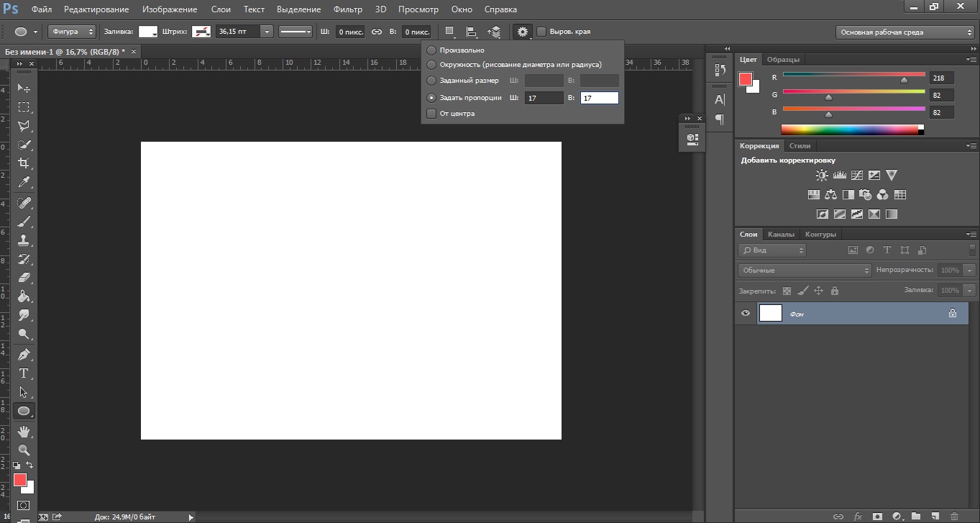Select the Rectangular Marquee tool

pyautogui.click(x=24, y=106)
